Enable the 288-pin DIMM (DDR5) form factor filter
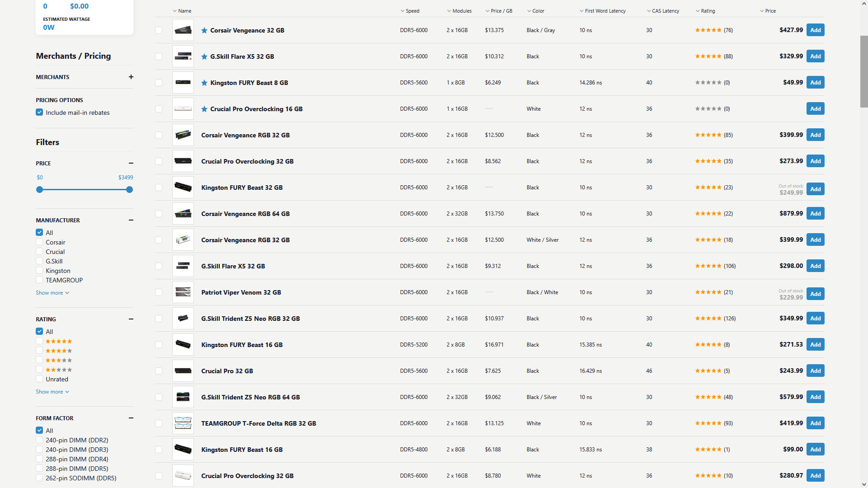 tap(40, 469)
